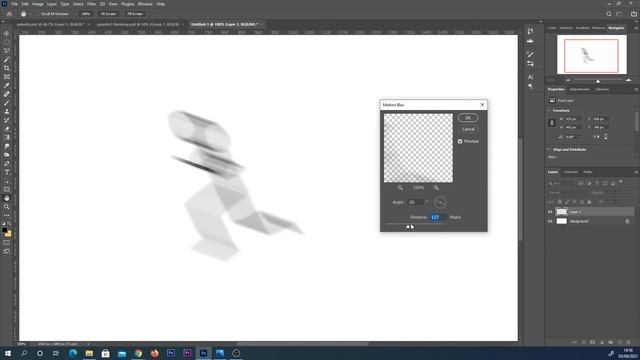The height and width of the screenshot is (360, 640).
Task: Select the Type tool
Action: tap(7, 172)
